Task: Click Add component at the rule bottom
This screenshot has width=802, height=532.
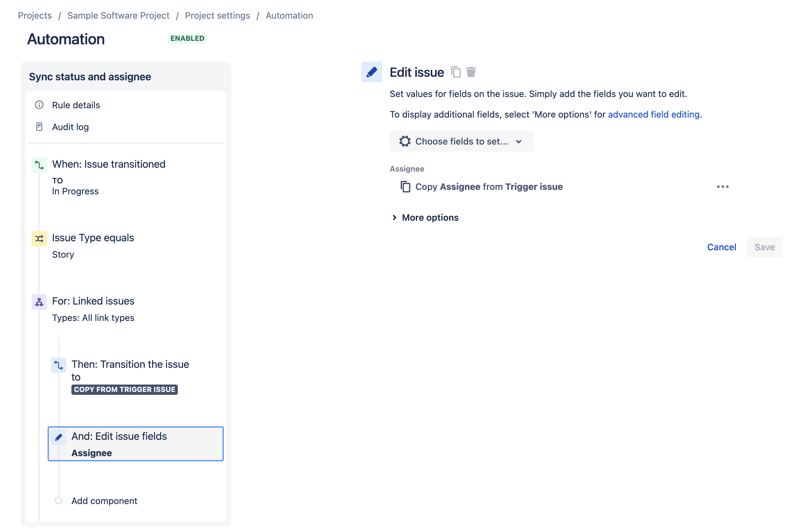Action: click(104, 501)
